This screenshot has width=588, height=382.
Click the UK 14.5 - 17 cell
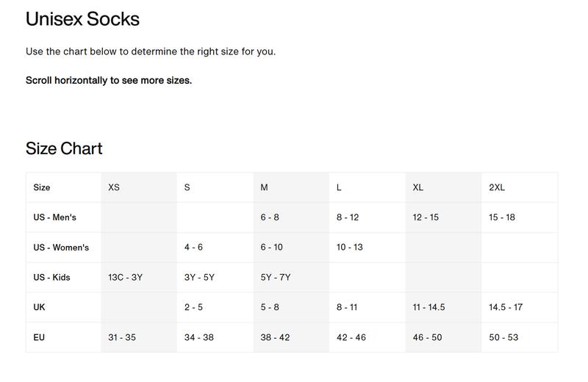point(506,307)
